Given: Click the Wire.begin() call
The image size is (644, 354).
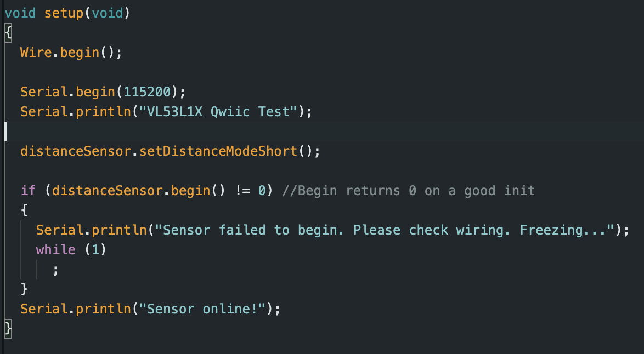Looking at the screenshot, I should pyautogui.click(x=71, y=53).
